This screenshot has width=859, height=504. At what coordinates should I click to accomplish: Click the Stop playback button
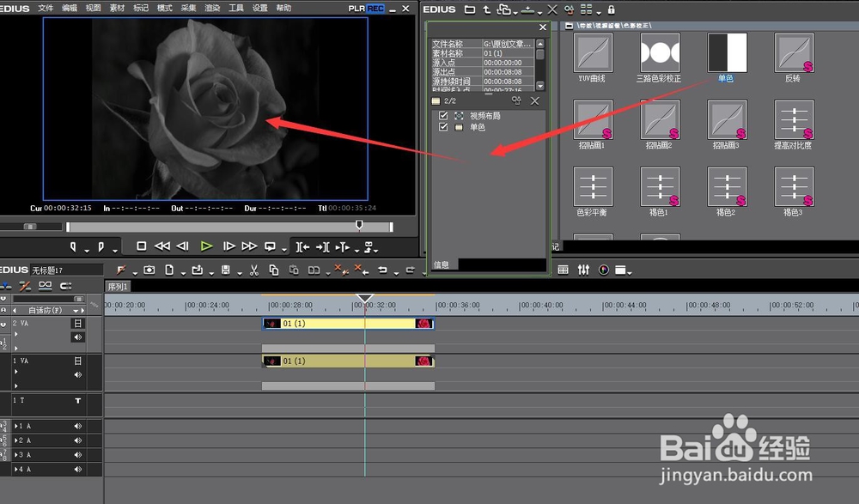[142, 246]
